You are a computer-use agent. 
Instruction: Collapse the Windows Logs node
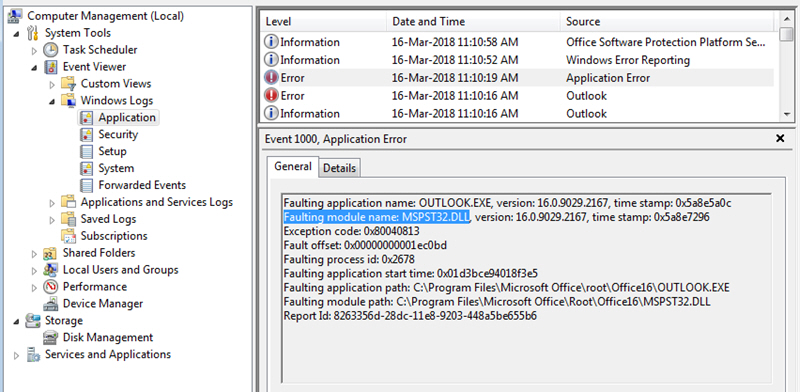pyautogui.click(x=52, y=101)
